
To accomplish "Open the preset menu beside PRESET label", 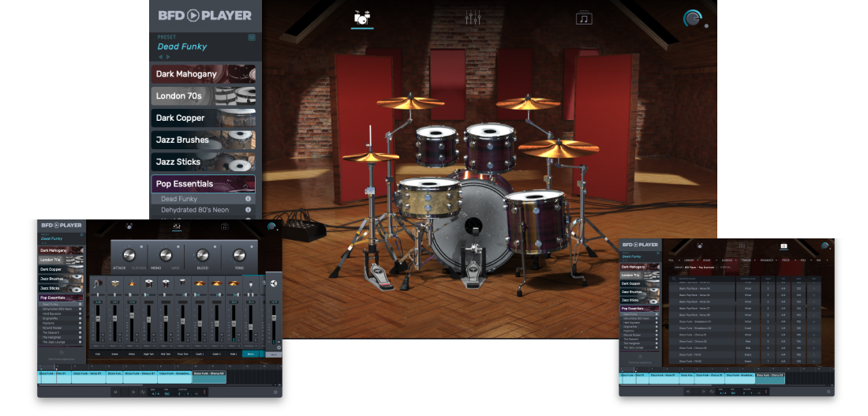I will (252, 38).
